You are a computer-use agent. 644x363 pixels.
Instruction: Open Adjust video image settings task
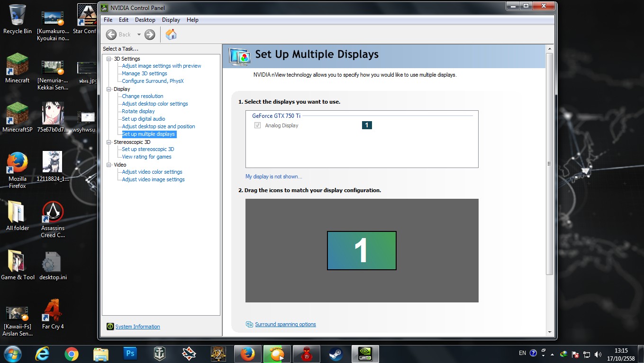[x=153, y=179]
